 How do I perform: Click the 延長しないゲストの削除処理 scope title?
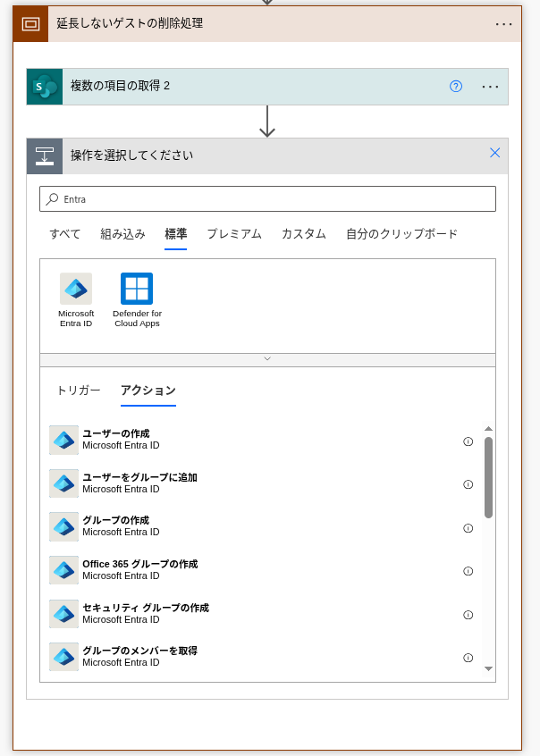coord(130,23)
